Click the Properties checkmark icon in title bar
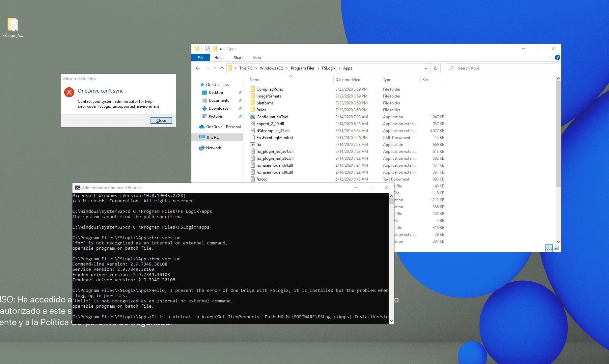Image resolution: width=609 pixels, height=364 pixels. [208, 49]
